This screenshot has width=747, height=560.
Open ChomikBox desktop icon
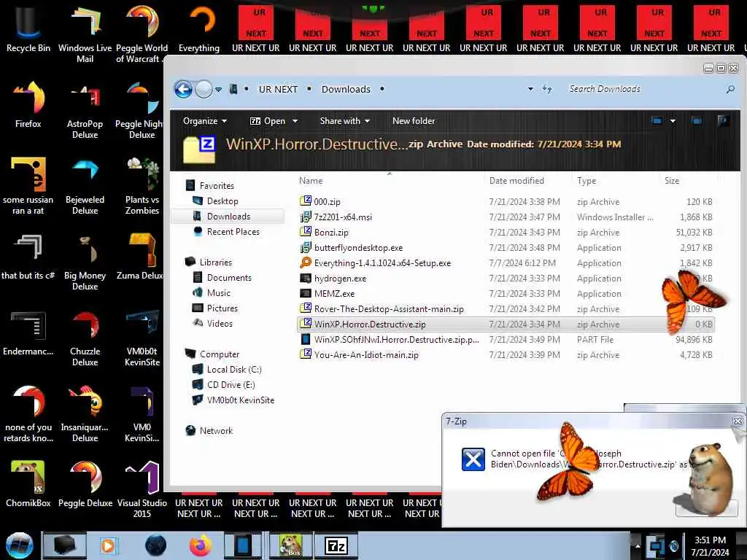click(x=28, y=483)
